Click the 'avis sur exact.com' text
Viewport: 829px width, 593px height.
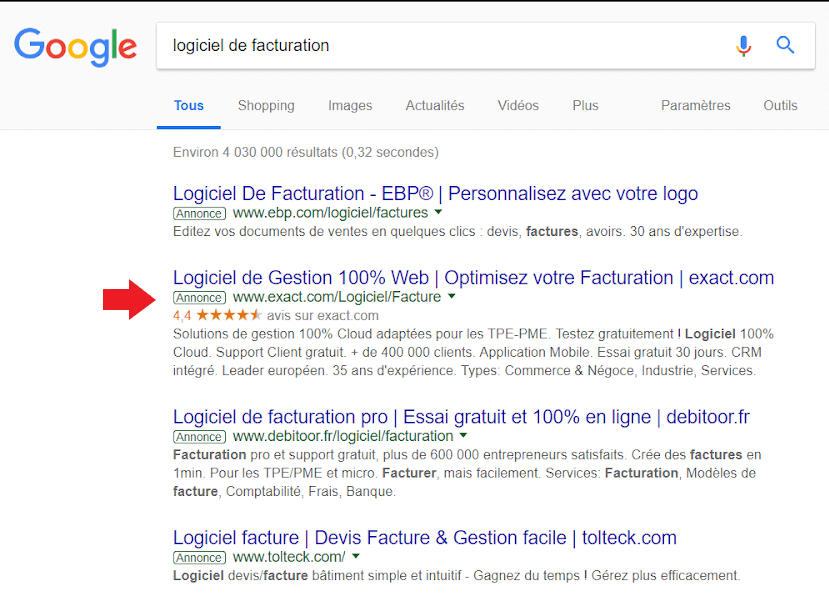[x=323, y=316]
